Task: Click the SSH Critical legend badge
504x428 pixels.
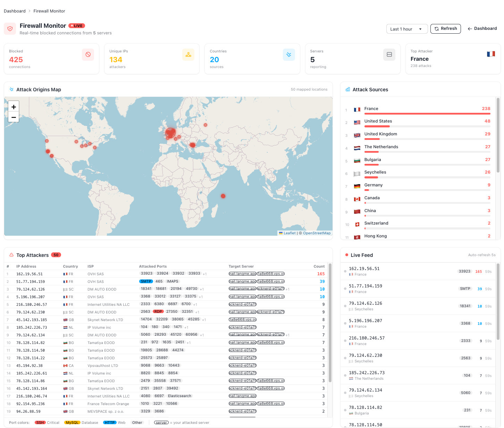Action: [x=40, y=422]
